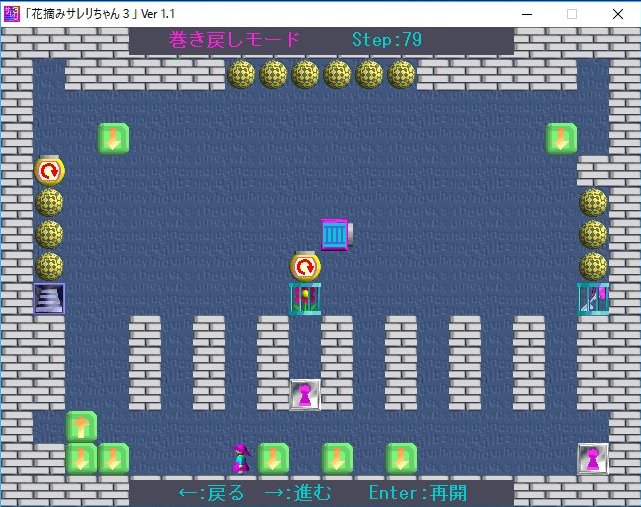Select the keyhole block between the center pillars
Viewport: 641px width, 507px height.
point(305,394)
